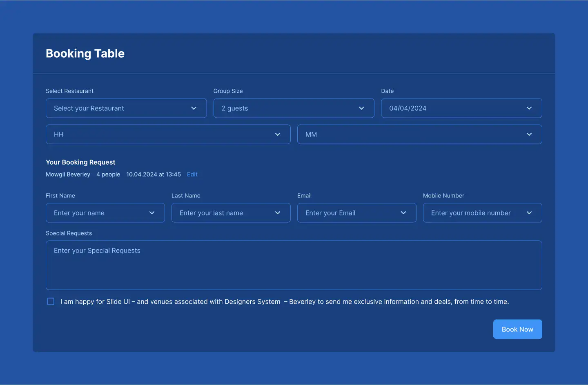This screenshot has width=588, height=385.
Task: Open the Group Size 2 guests dropdown
Action: pyautogui.click(x=294, y=108)
